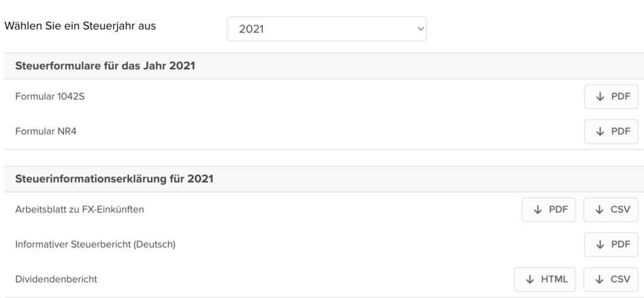644x298 pixels.
Task: Click the Formular NR4 row label
Action: pos(42,131)
